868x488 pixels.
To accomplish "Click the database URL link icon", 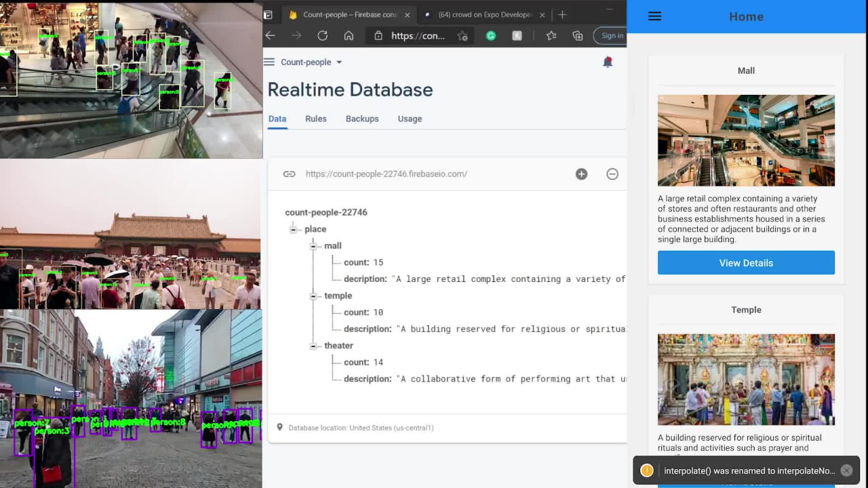I will (x=289, y=174).
